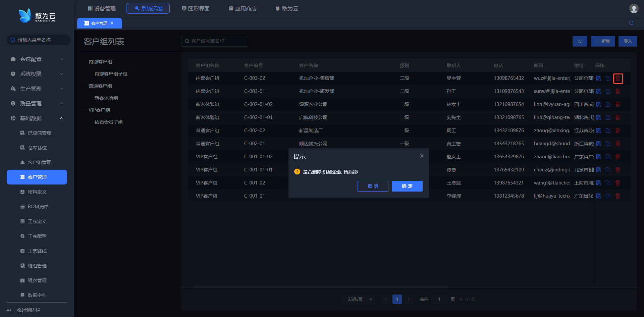Image resolution: width=644 pixels, height=317 pixels.
Task: Click the refresh icon button beside 新增
Action: click(x=580, y=41)
